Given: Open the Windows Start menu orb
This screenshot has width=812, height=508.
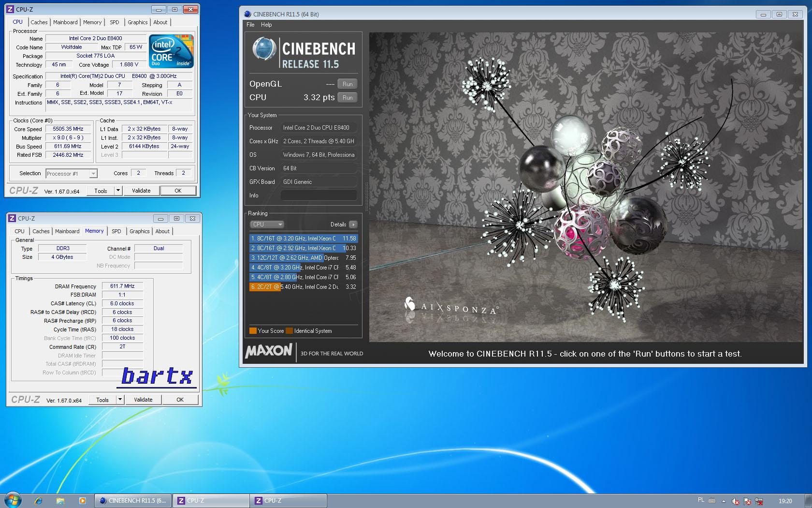Looking at the screenshot, I should 13,500.
